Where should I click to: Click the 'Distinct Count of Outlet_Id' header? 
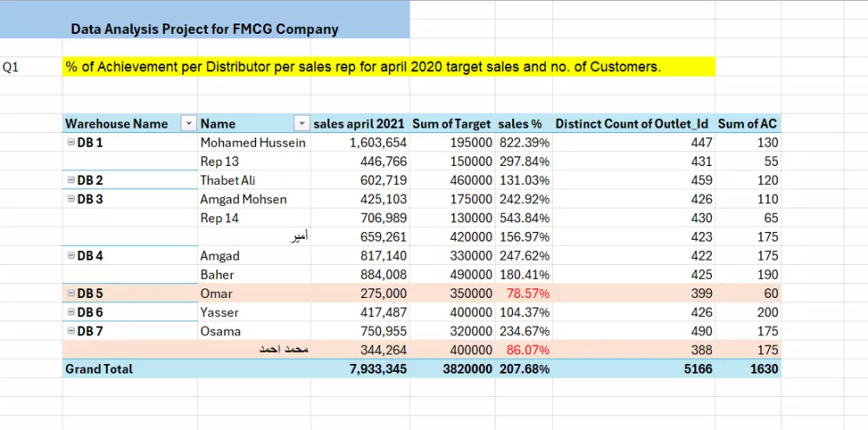[x=634, y=124]
